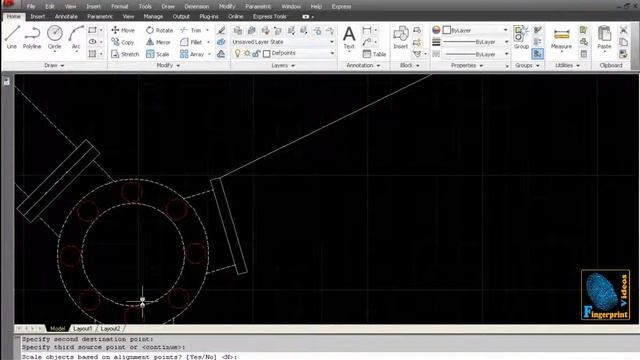The height and width of the screenshot is (360, 640).
Task: Insert a Table from Annotation panel
Action: [374, 54]
